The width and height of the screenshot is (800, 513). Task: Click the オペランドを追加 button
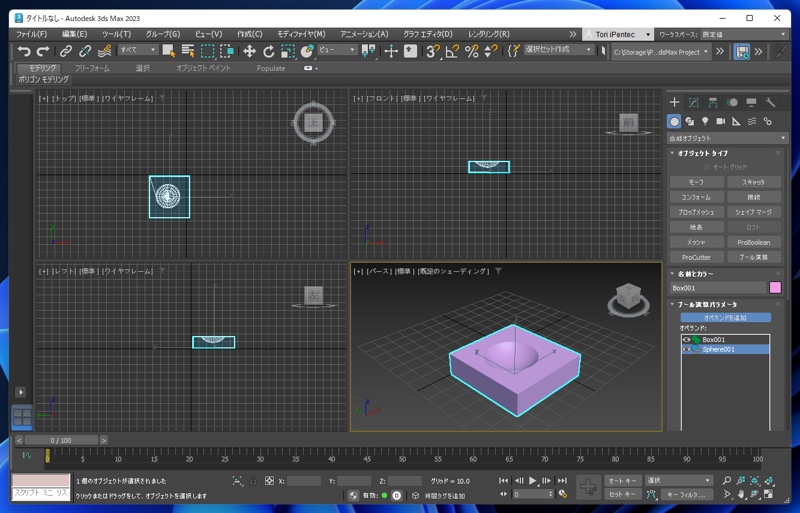[725, 317]
